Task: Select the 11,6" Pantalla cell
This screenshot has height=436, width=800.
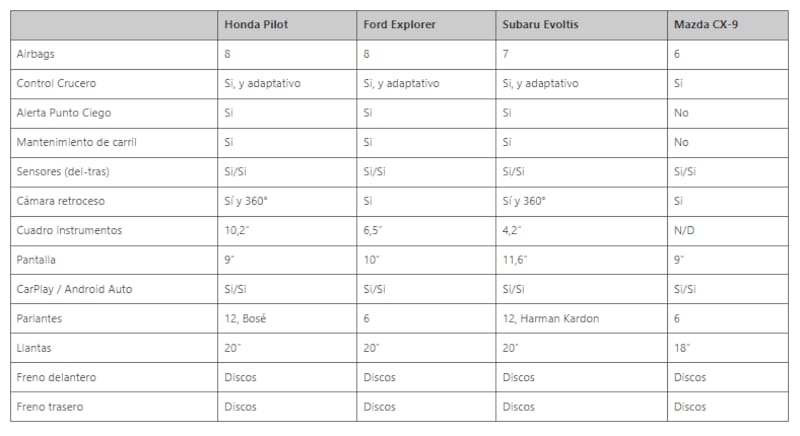Action: point(517,260)
